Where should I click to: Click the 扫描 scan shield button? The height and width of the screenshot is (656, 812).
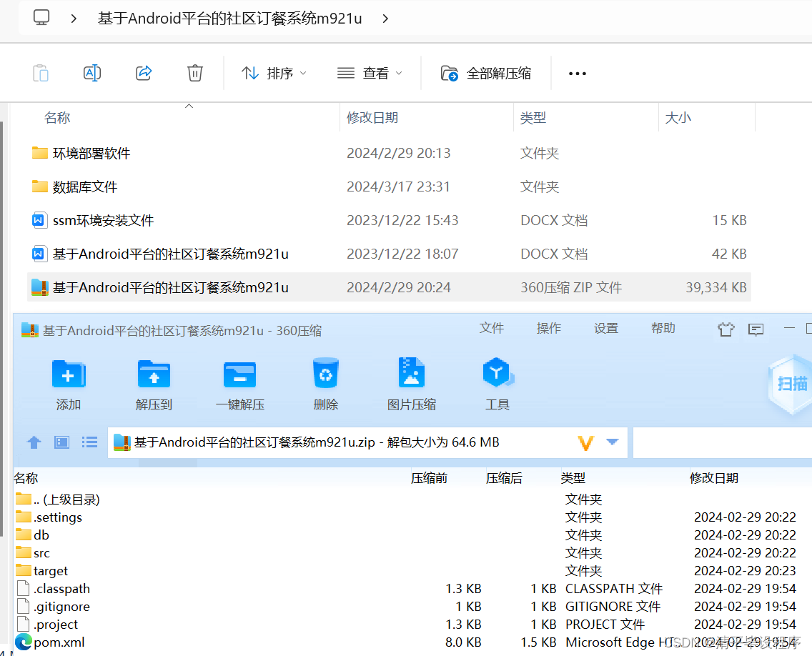791,384
